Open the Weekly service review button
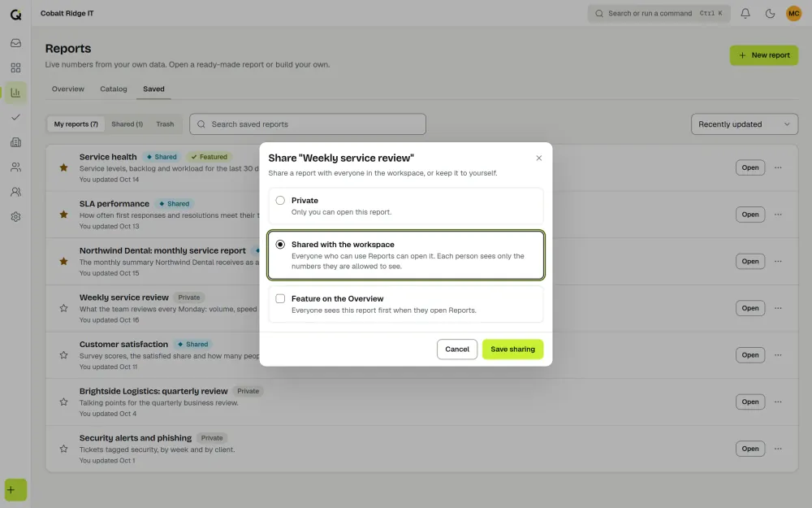 click(x=749, y=308)
